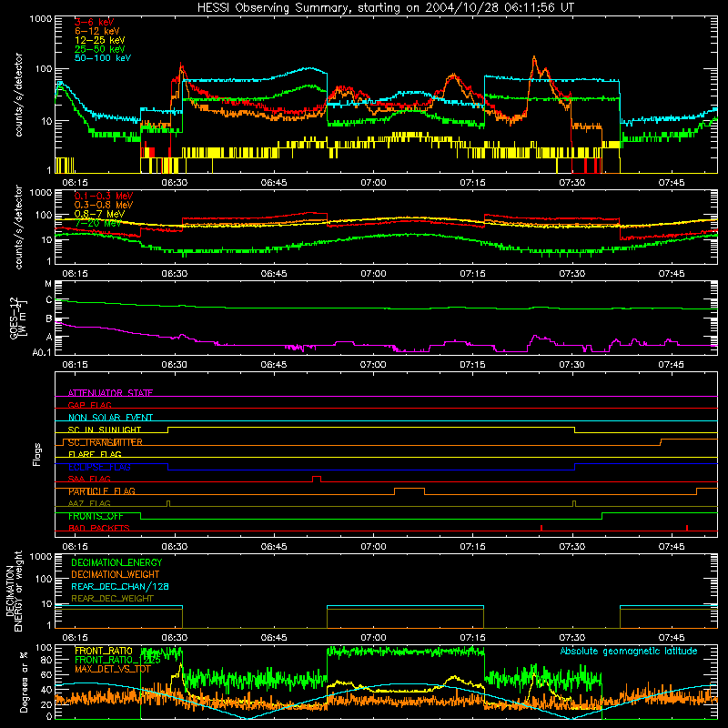Click the FRONTS_OFF flag label
The height and width of the screenshot is (728, 728).
[96, 516]
